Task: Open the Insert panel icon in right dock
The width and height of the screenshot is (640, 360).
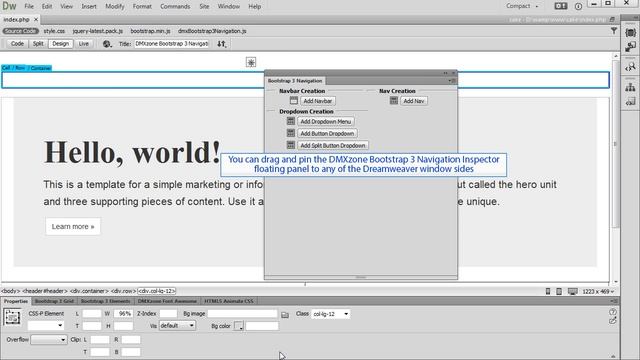Action: tap(630, 47)
